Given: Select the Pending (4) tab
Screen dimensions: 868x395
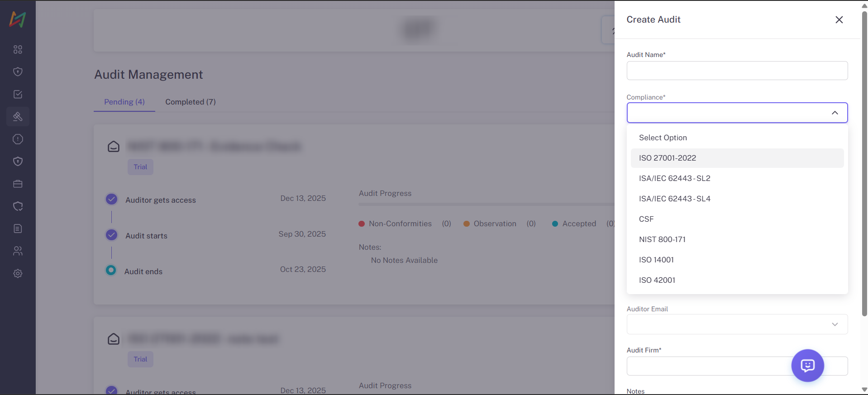Looking at the screenshot, I should tap(124, 102).
